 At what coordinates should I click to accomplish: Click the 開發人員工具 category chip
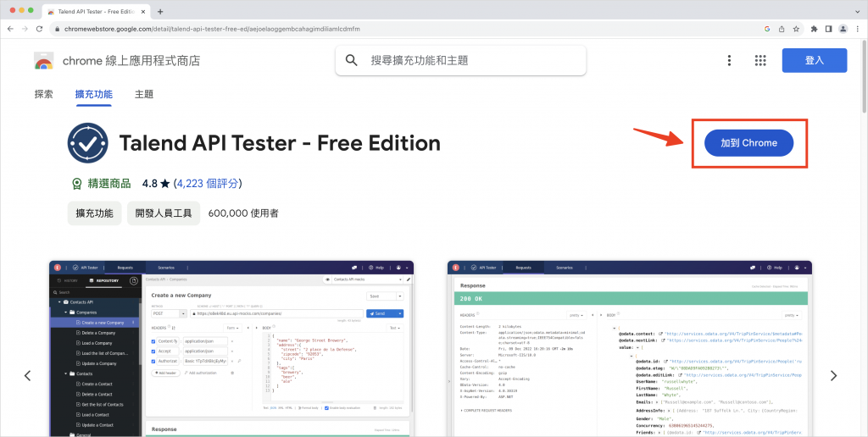[164, 213]
